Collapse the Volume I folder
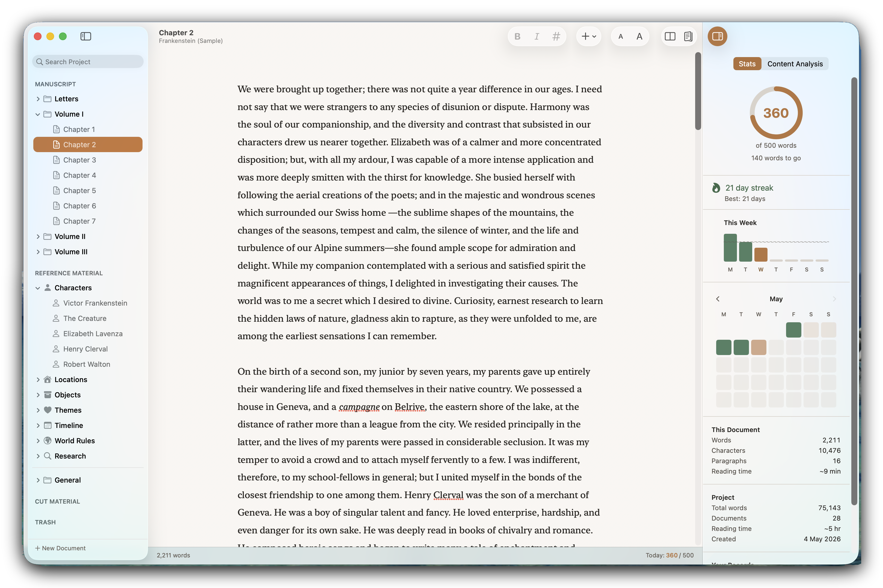The width and height of the screenshot is (883, 588). click(38, 114)
